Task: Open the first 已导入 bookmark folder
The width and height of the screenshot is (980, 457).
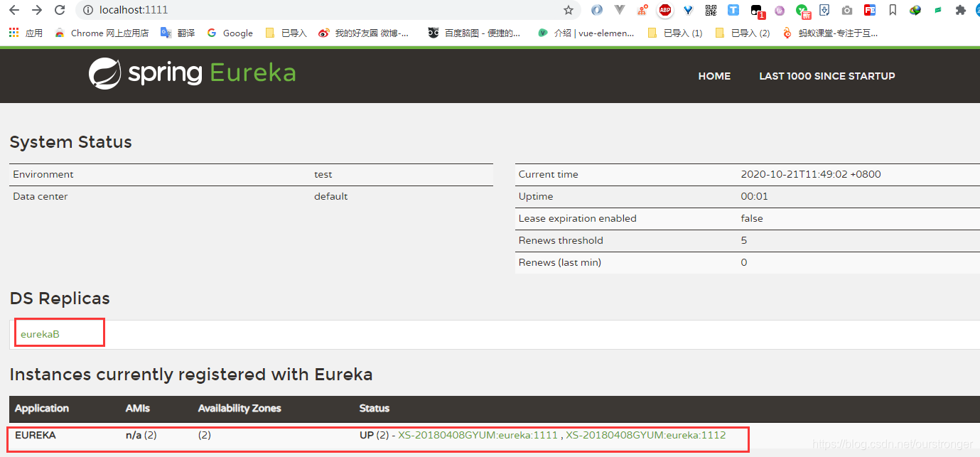Action: (286, 33)
